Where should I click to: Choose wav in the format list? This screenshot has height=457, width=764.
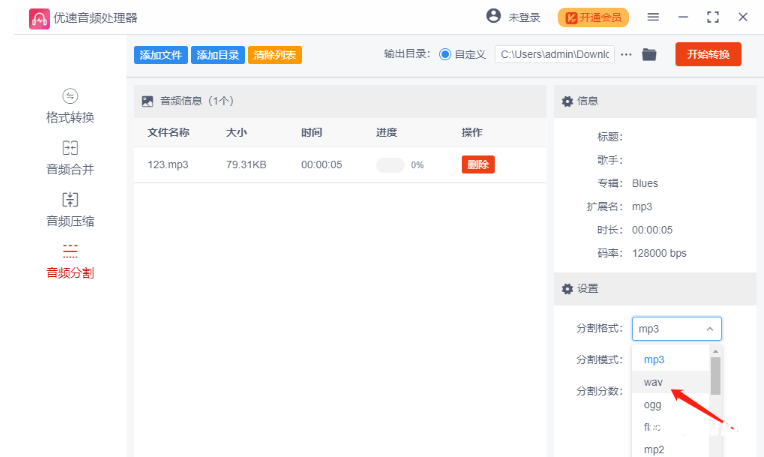(670, 382)
